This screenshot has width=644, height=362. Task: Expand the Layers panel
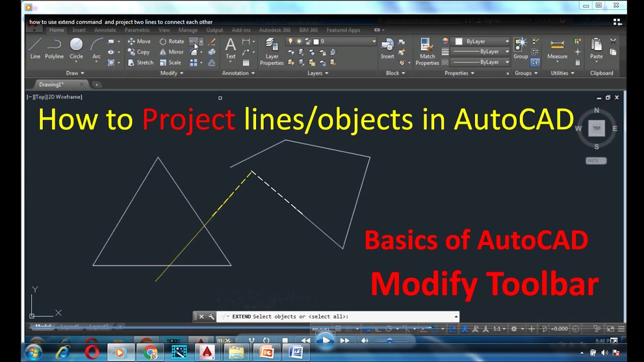point(318,73)
